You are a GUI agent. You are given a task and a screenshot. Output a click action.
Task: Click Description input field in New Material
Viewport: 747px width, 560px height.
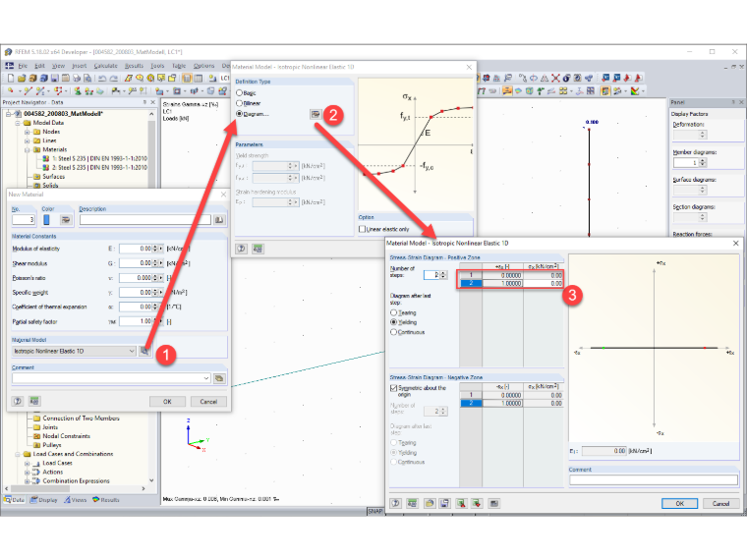[x=144, y=219]
